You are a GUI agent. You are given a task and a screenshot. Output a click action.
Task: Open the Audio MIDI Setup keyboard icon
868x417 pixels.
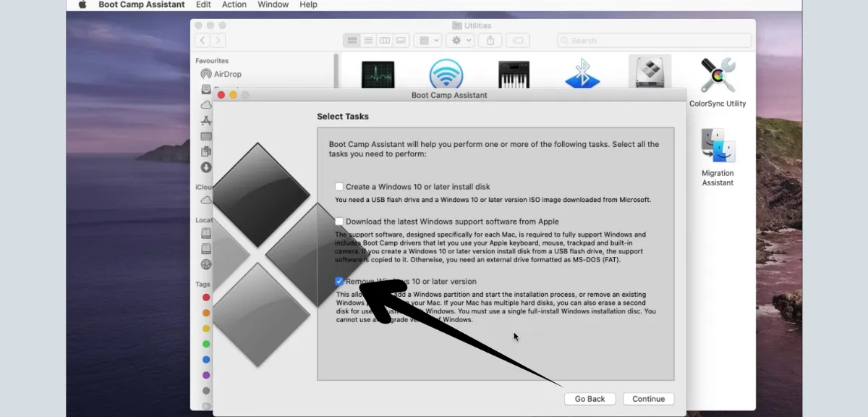[x=514, y=75]
